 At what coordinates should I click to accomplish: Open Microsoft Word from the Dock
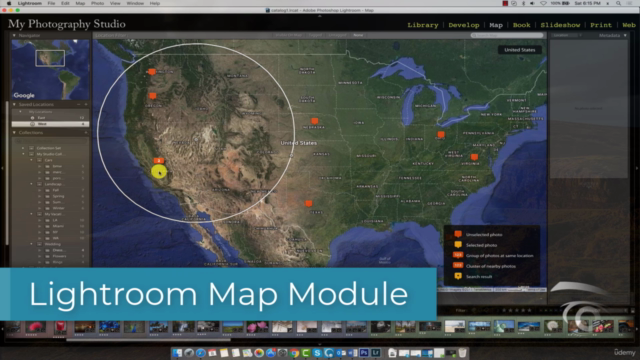352,353
